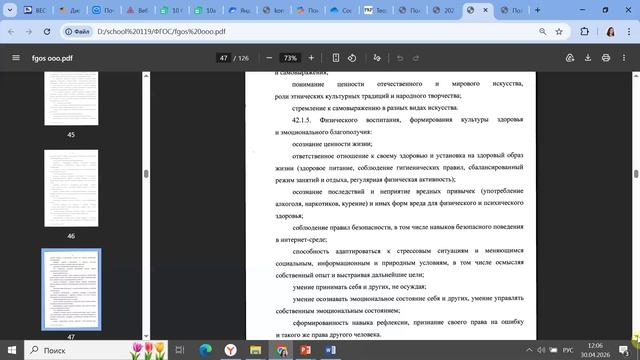This screenshot has width=640, height=360.
Task: Click the redo arrow in PDF toolbar
Action: [x=416, y=58]
